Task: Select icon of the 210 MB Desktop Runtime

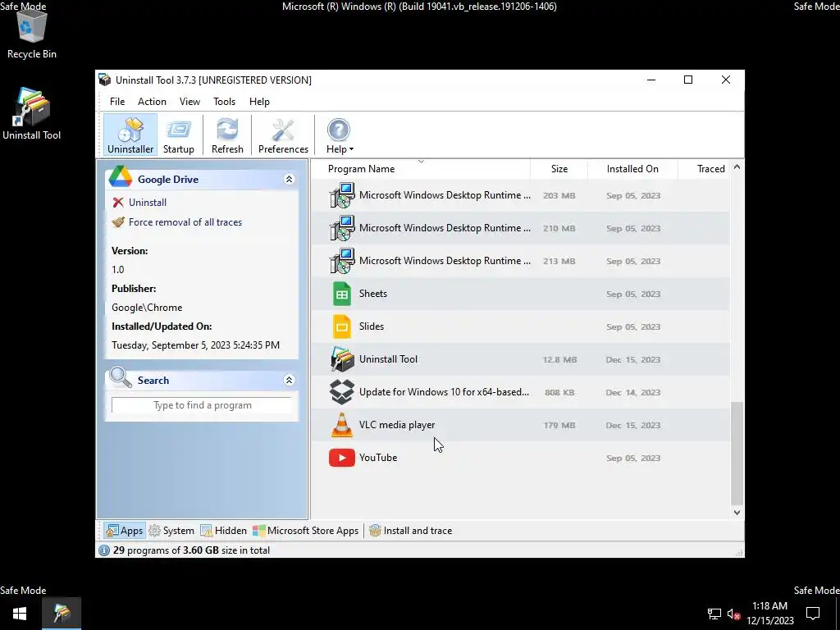Action: click(x=342, y=228)
